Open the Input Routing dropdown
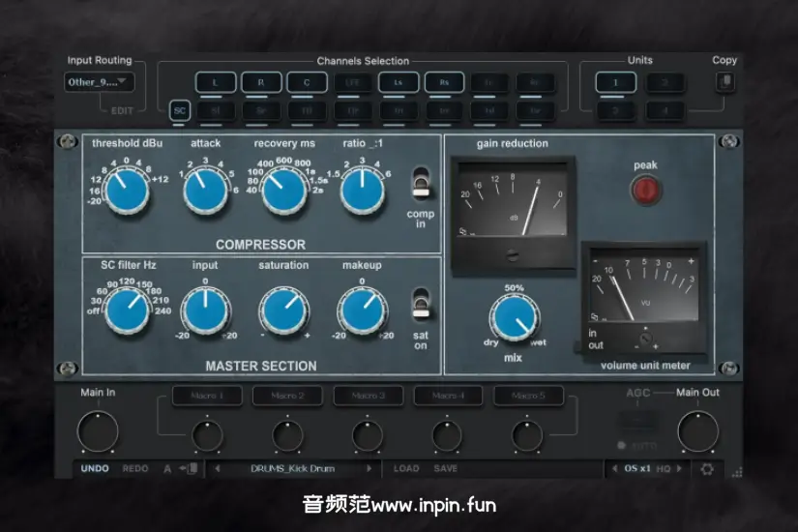This screenshot has width=798, height=532. coord(100,82)
